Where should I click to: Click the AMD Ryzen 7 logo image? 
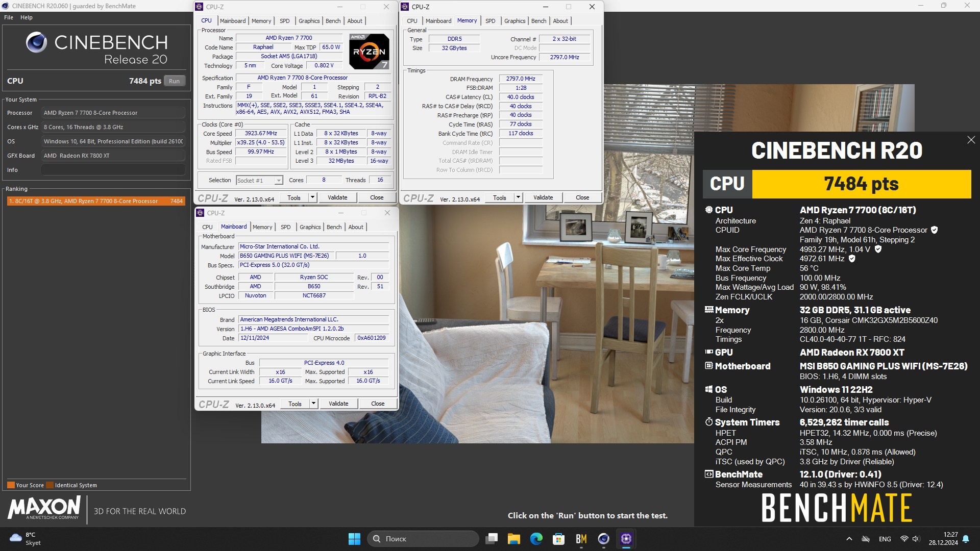tap(370, 51)
